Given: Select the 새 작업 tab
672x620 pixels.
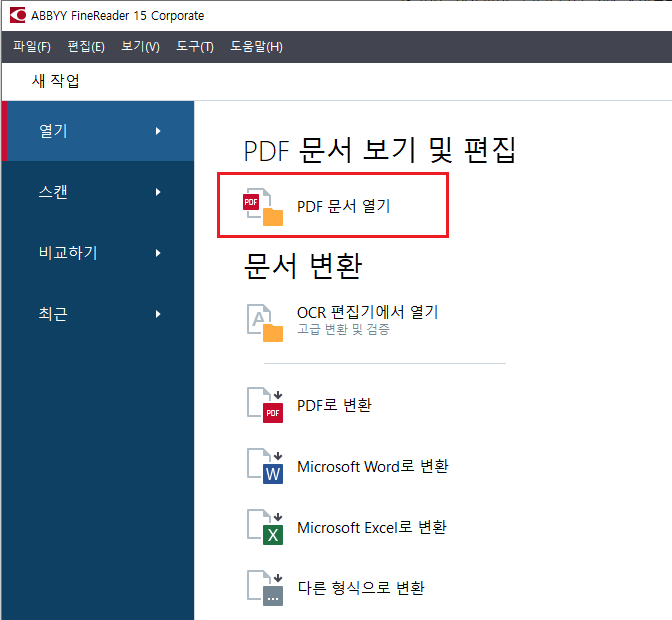Looking at the screenshot, I should tap(56, 81).
